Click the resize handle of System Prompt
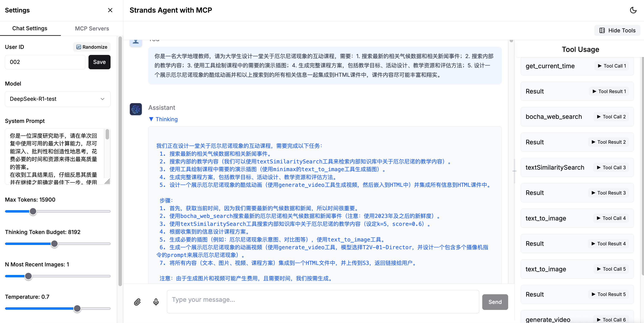 click(108, 182)
